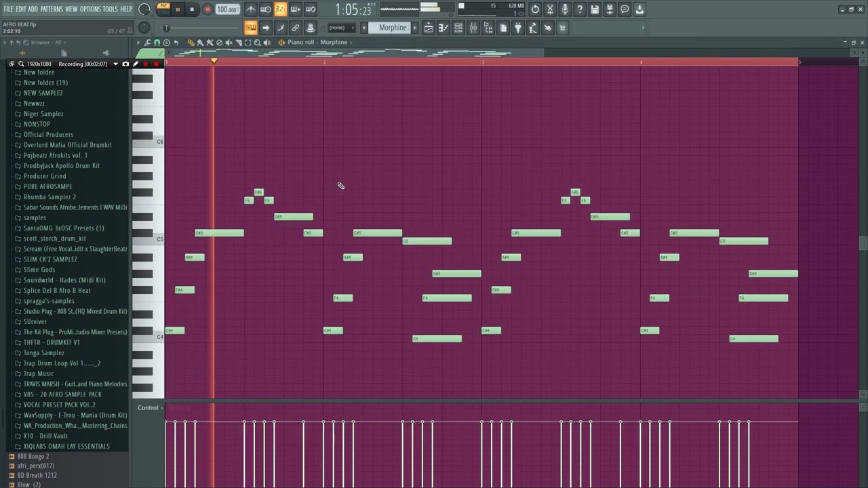
Task: Click the tempo field showing 100.000
Action: [x=227, y=9]
